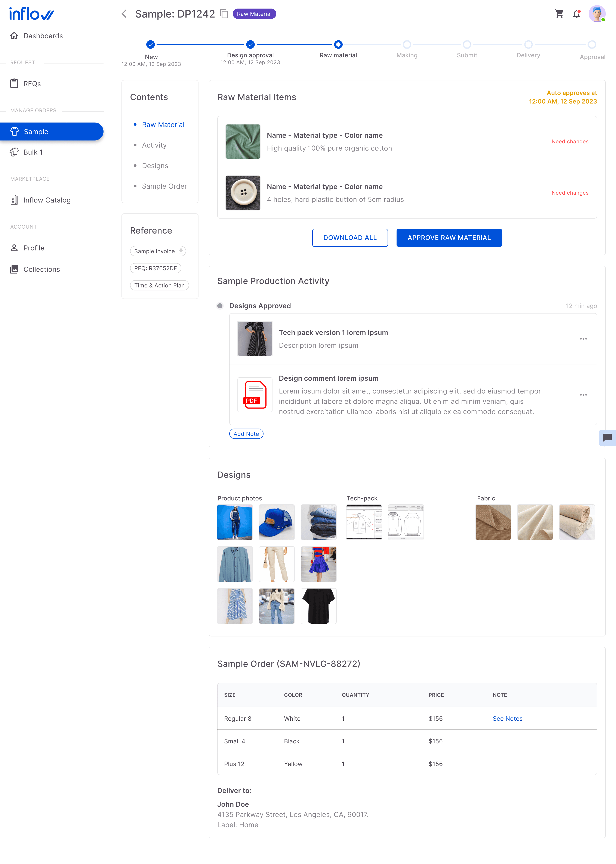Open the floating chat message icon
This screenshot has height=864, width=616.
coord(607,437)
